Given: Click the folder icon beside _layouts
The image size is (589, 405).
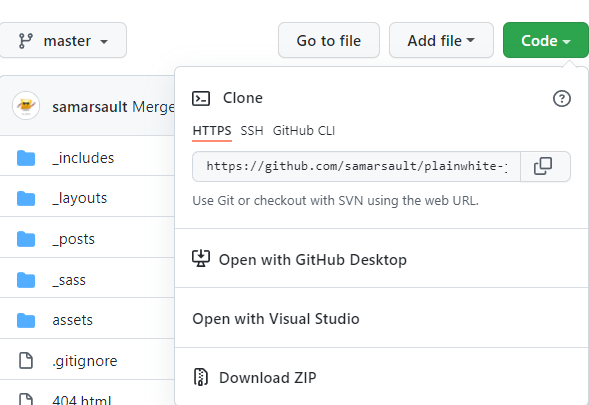Looking at the screenshot, I should coord(26,199).
